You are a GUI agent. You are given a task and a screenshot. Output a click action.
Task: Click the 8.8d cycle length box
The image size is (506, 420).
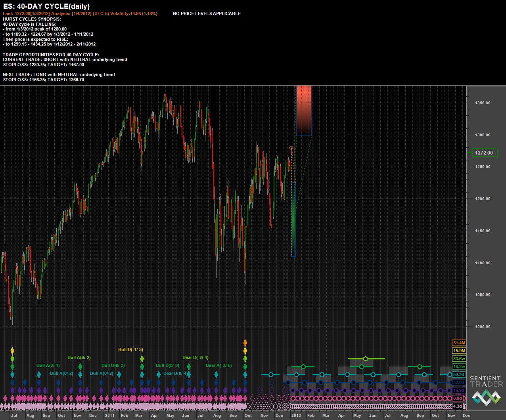tap(457, 398)
